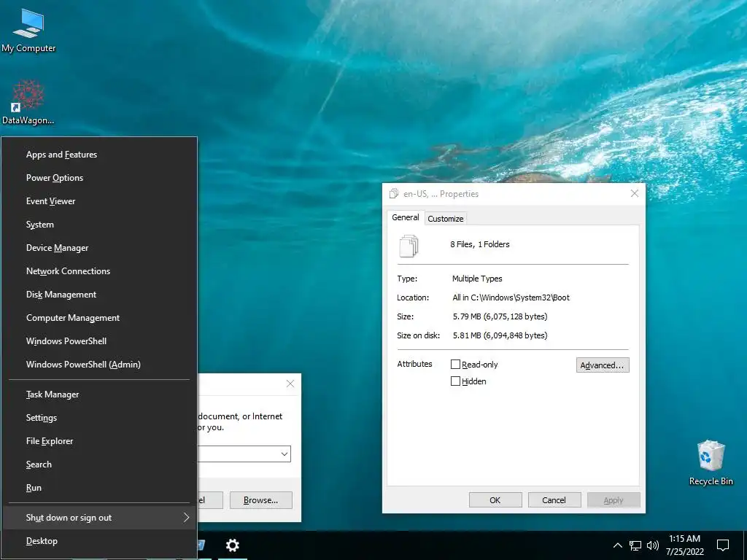
Task: Launch Windows PowerShell non-admin entry
Action: coord(99,341)
